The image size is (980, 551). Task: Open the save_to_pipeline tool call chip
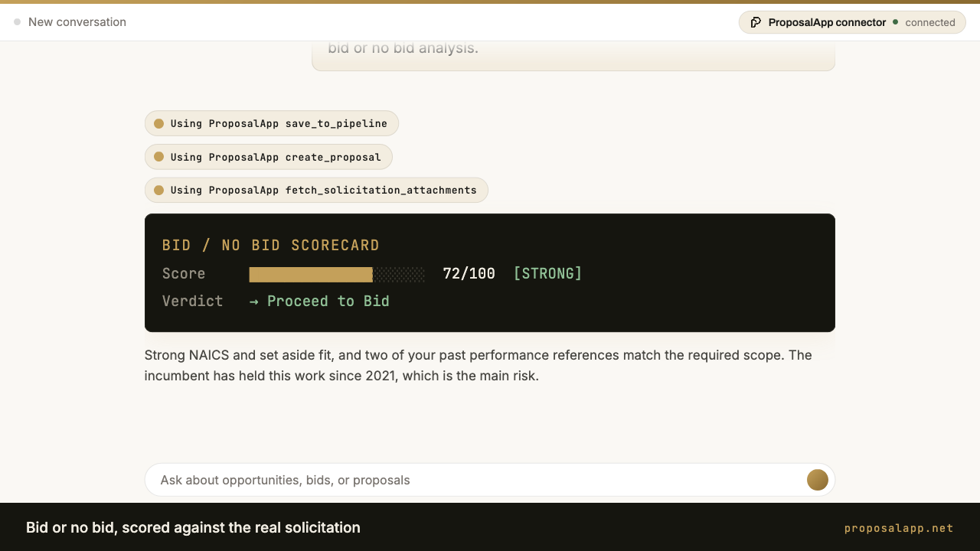(272, 123)
